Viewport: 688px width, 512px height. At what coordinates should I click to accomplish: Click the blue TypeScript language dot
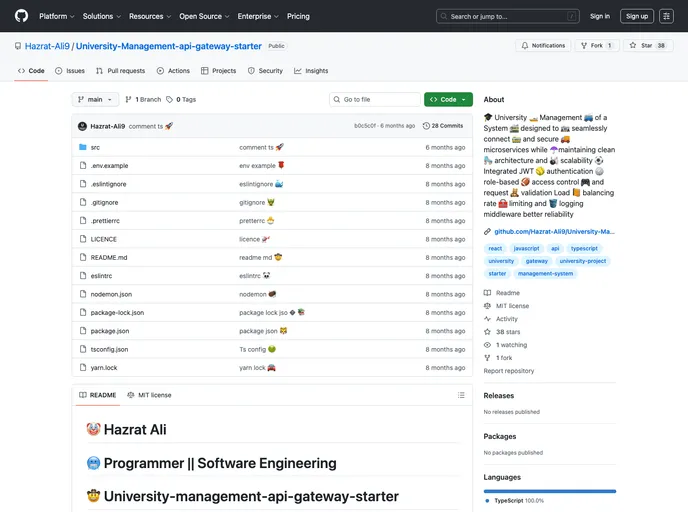tap(487, 501)
